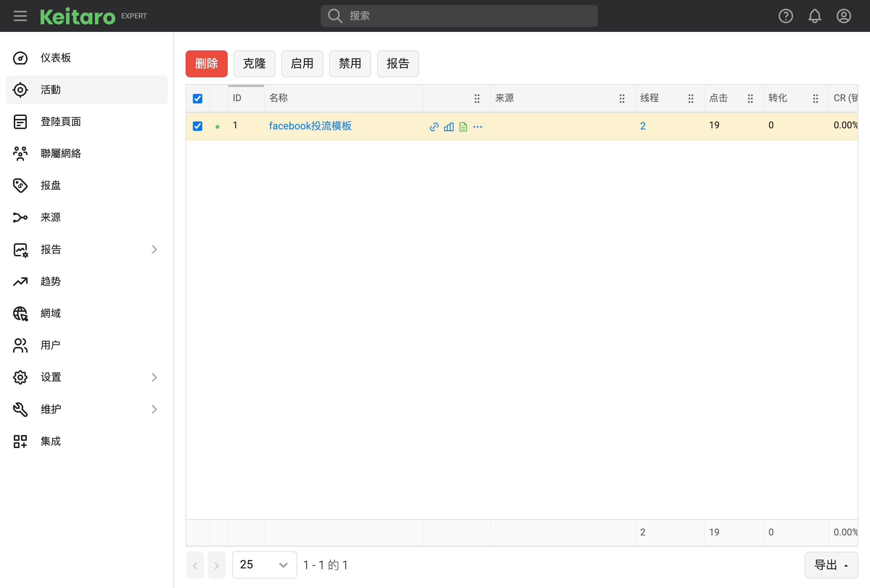Click the users icon for 用户
Image resolution: width=870 pixels, height=588 pixels.
pyautogui.click(x=20, y=345)
